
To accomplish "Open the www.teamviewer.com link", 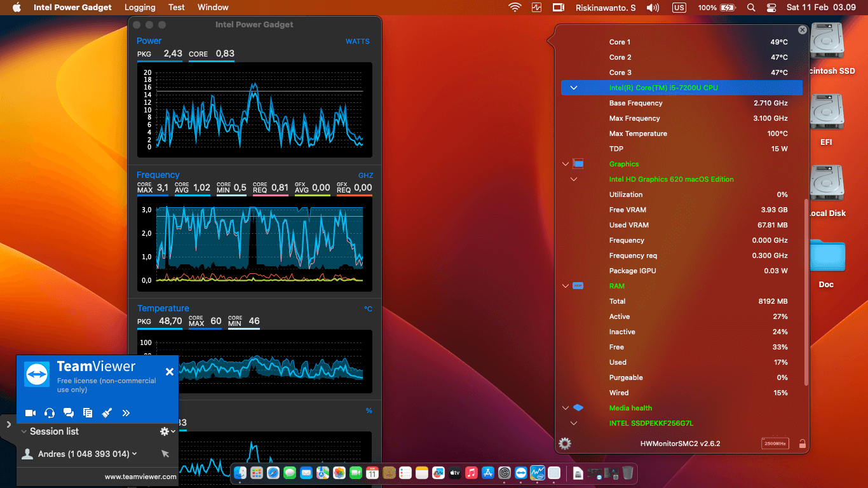I will click(140, 477).
